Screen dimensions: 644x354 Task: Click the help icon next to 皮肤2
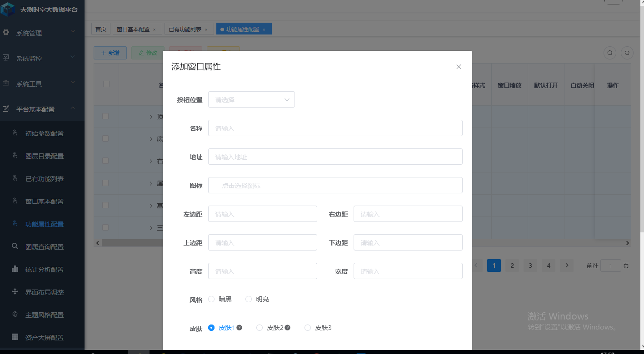point(287,328)
